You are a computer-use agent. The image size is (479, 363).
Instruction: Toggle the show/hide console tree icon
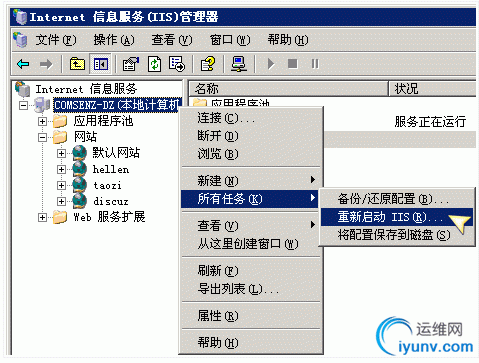101,63
